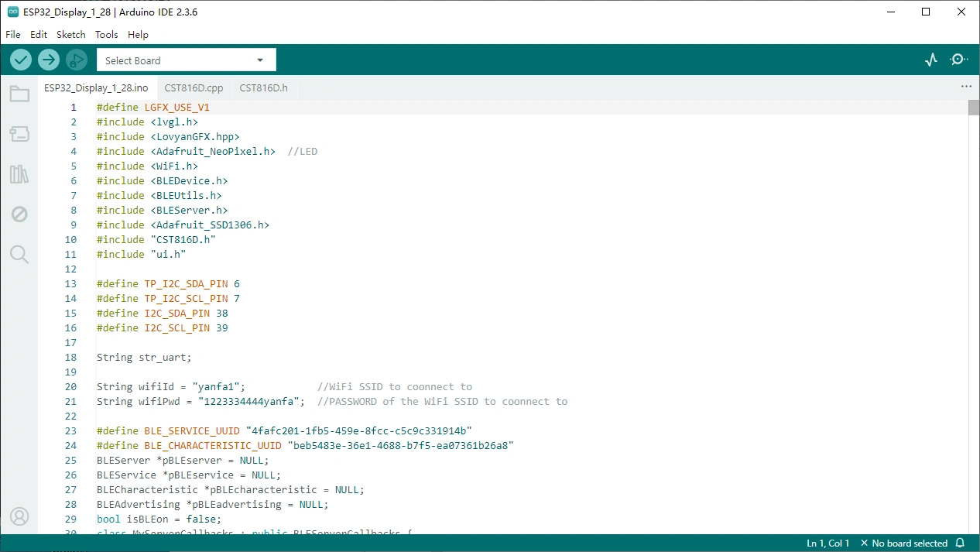
Task: Click the wifiPwd "1223334444yanfa" string
Action: pyautogui.click(x=248, y=402)
